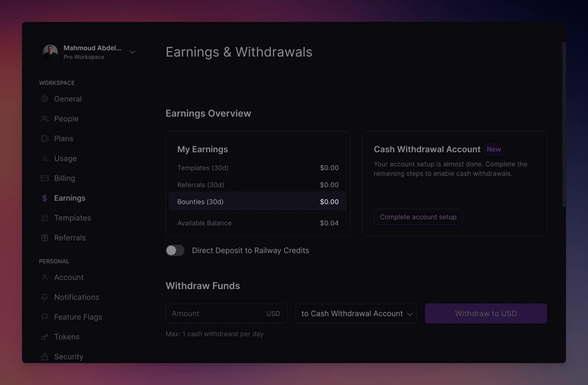
Task: Click the Tokens key icon
Action: coord(44,337)
